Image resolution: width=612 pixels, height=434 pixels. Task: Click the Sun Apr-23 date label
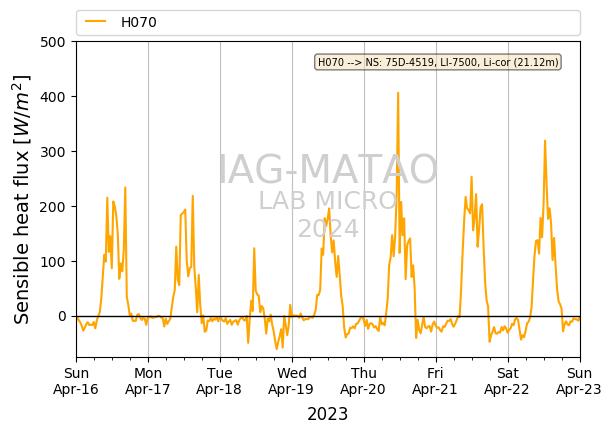tap(579, 381)
